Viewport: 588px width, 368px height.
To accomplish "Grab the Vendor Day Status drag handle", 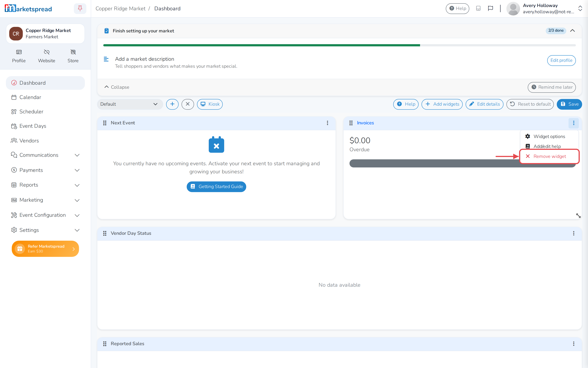I will pyautogui.click(x=105, y=233).
